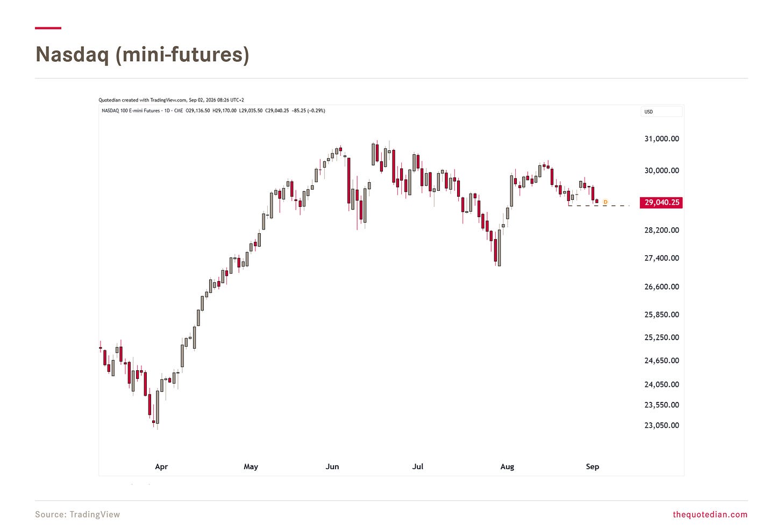Select the Apr label on time axis

(161, 466)
